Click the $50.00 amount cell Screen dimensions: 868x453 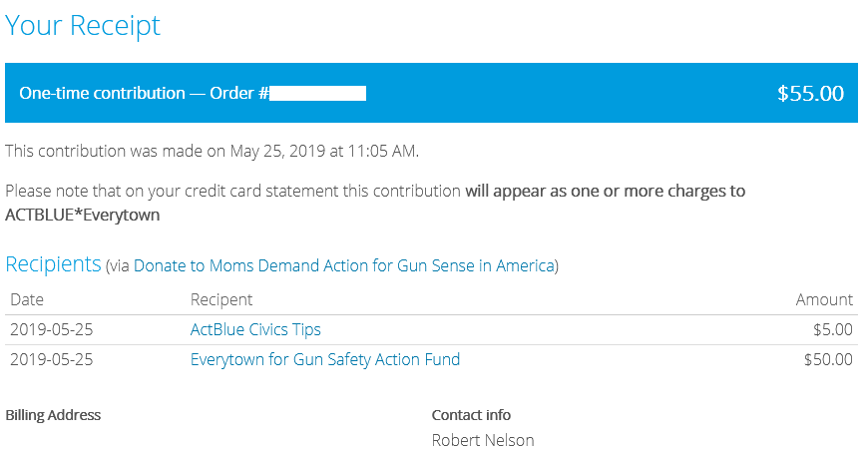[x=828, y=359]
